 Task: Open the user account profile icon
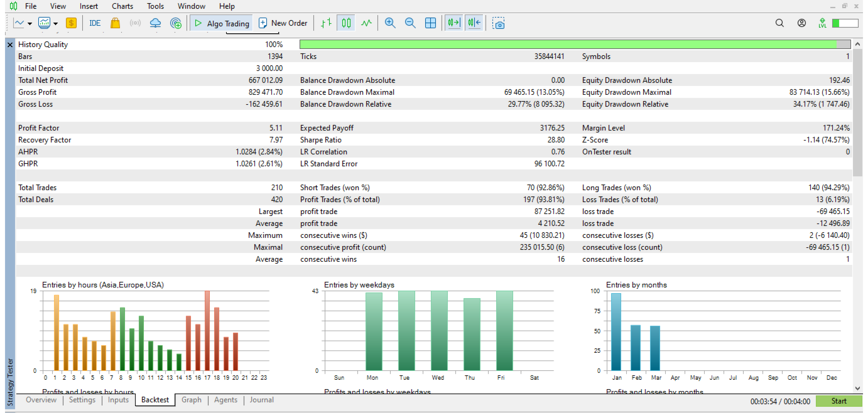click(x=801, y=23)
